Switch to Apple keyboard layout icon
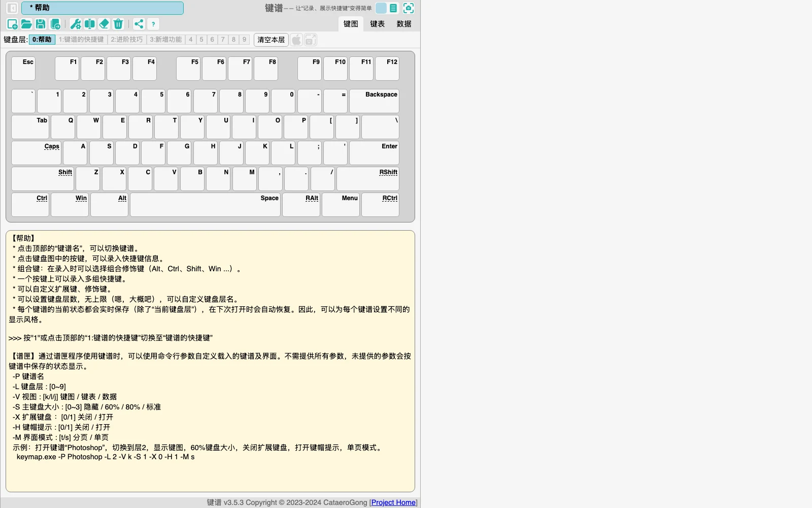The height and width of the screenshot is (508, 812). 296,40
